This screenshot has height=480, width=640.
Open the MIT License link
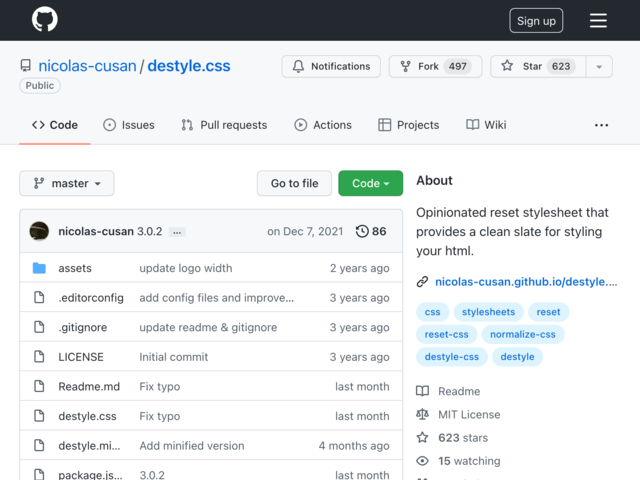tap(458, 414)
